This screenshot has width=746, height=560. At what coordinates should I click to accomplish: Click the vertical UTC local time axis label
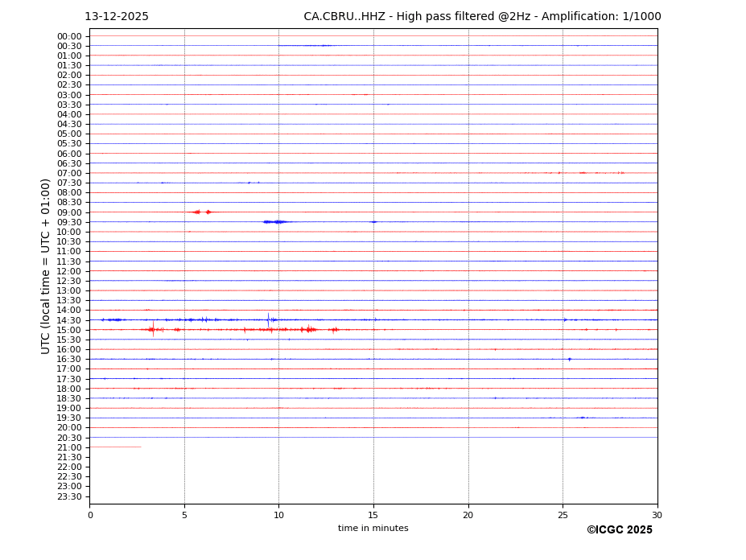coord(46,266)
